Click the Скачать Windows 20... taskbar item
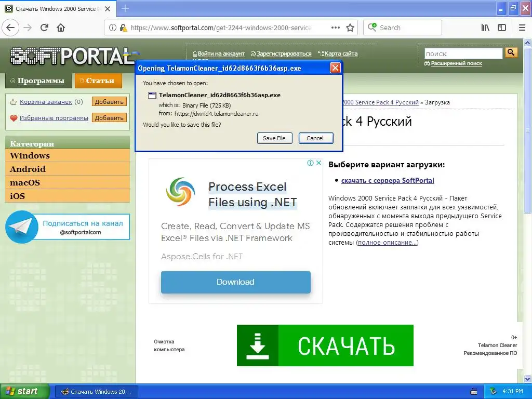 tap(97, 392)
